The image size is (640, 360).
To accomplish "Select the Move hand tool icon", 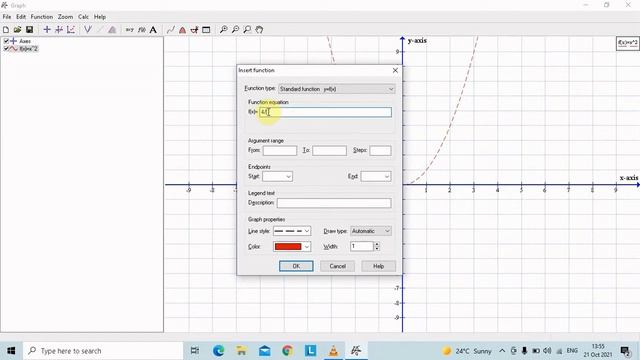I will [x=259, y=30].
